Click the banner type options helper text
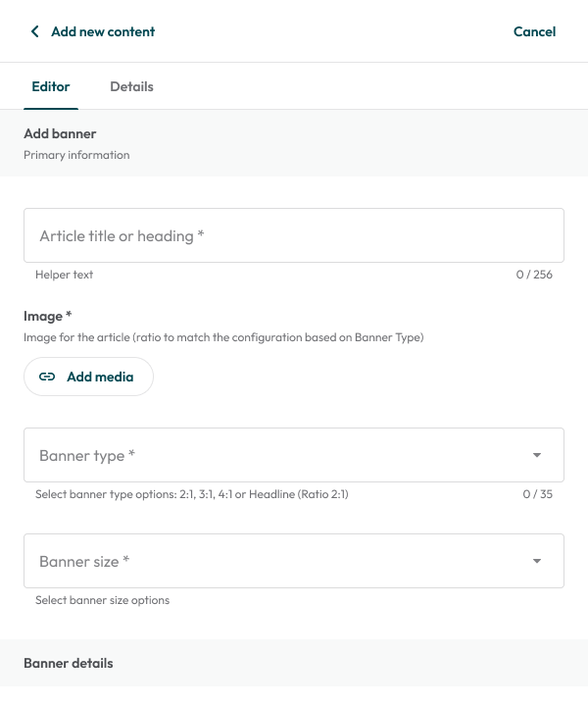The height and width of the screenshot is (706, 588). tap(191, 494)
